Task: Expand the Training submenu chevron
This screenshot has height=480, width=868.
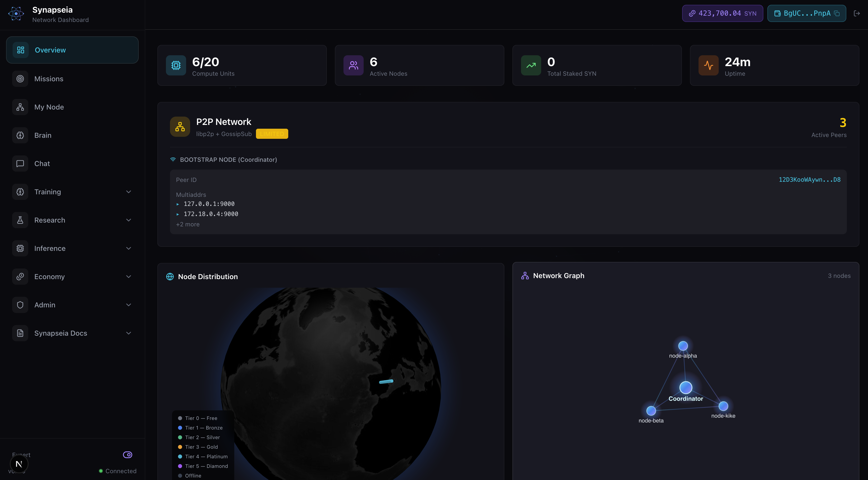Action: coord(128,192)
